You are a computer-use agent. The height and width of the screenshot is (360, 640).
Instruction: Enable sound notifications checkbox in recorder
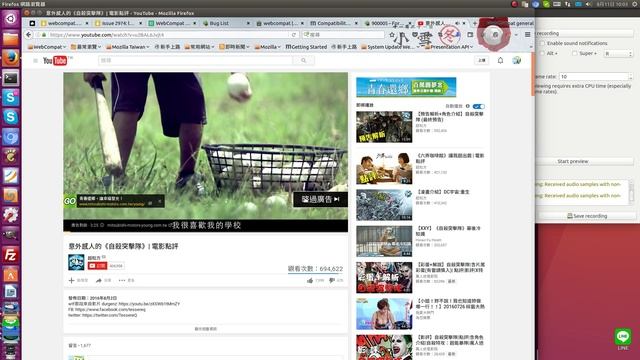542,43
